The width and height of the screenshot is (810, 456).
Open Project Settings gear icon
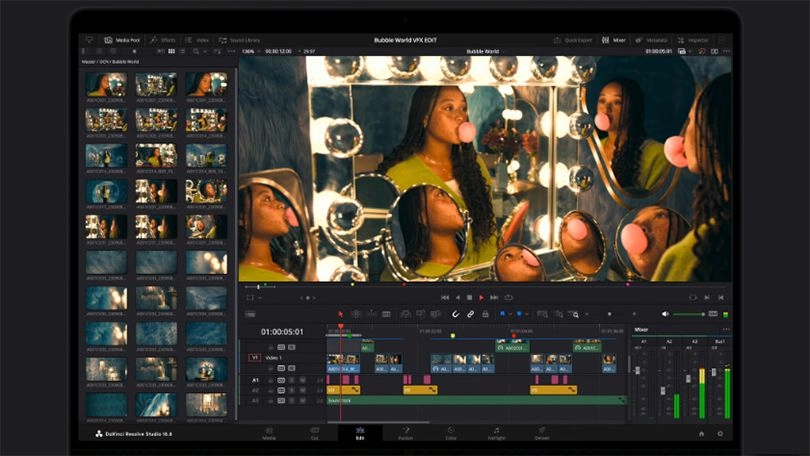(x=719, y=433)
